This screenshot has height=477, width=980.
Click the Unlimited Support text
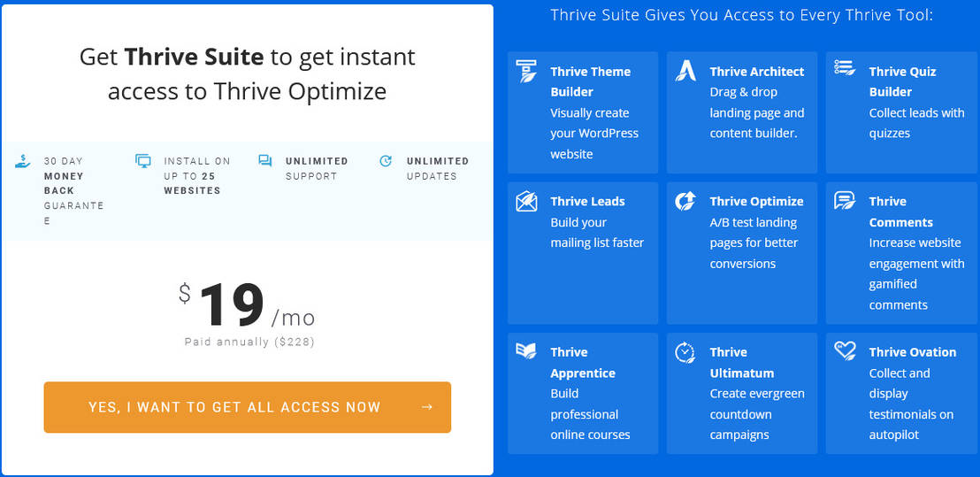point(317,168)
